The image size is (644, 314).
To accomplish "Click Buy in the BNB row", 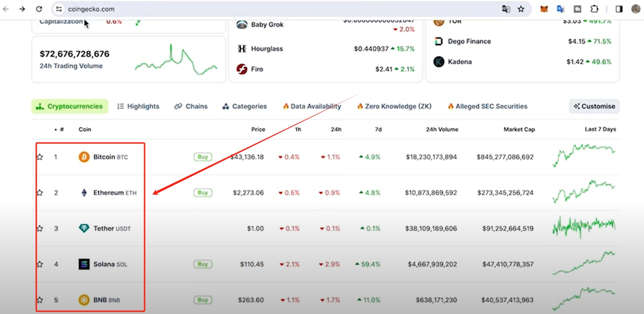I will [203, 300].
